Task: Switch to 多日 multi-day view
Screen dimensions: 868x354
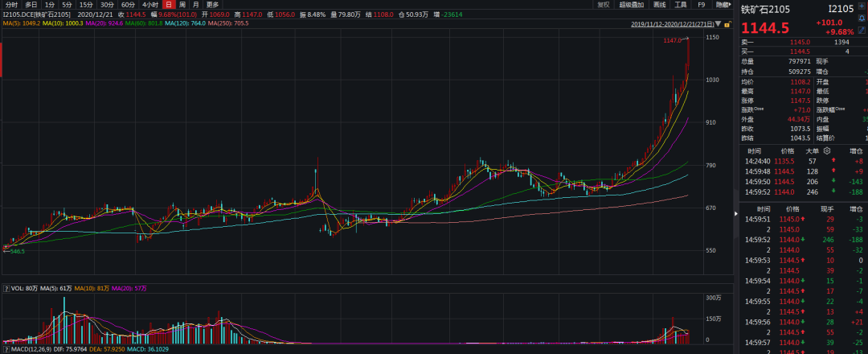Action: (31, 5)
